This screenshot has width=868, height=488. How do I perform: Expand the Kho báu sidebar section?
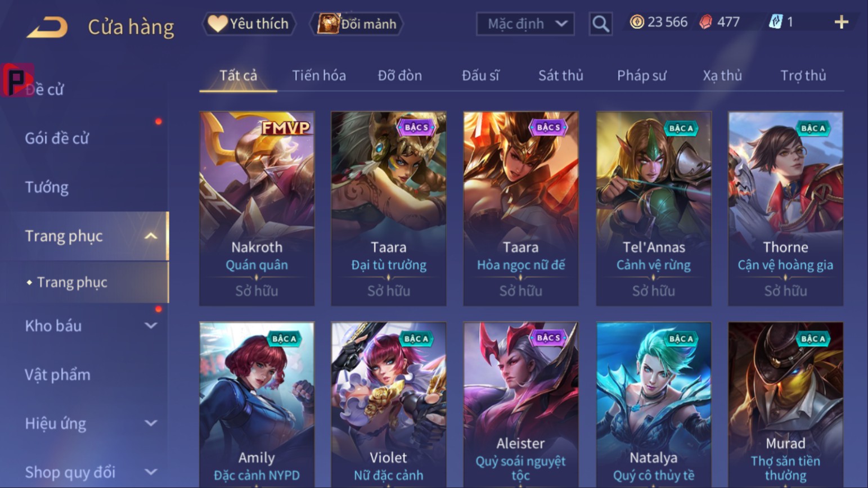coord(150,326)
